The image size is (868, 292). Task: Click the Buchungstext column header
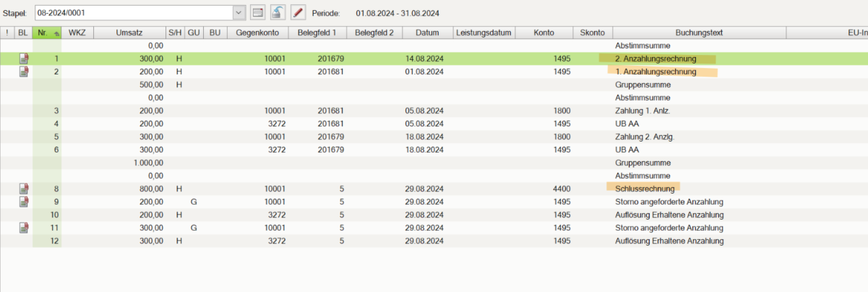(699, 33)
